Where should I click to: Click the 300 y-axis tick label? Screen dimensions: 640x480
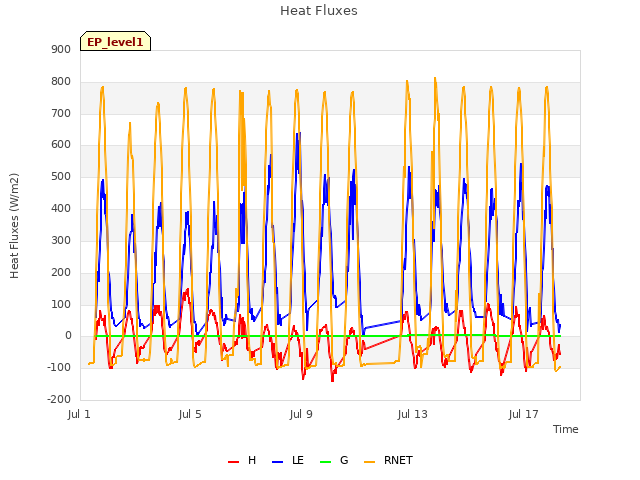point(61,240)
